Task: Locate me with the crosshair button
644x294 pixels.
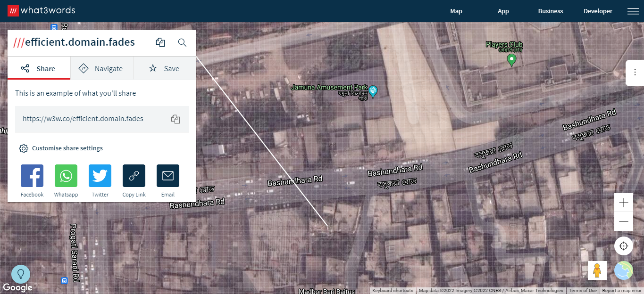Action: pos(624,246)
